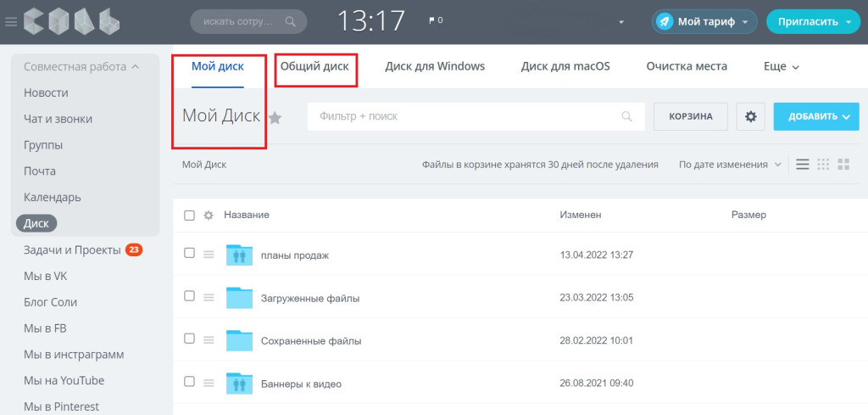Open the Мой тариф dropdown

click(x=704, y=21)
